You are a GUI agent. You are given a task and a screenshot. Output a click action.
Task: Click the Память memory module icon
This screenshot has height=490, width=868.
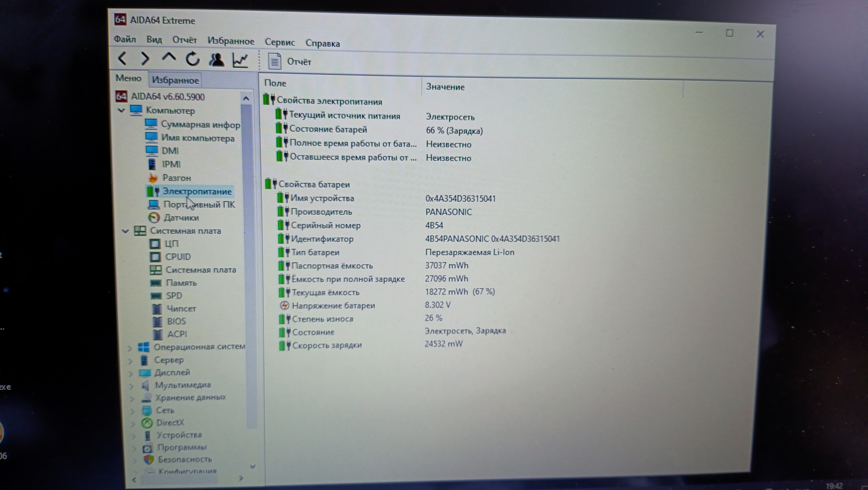pyautogui.click(x=156, y=283)
